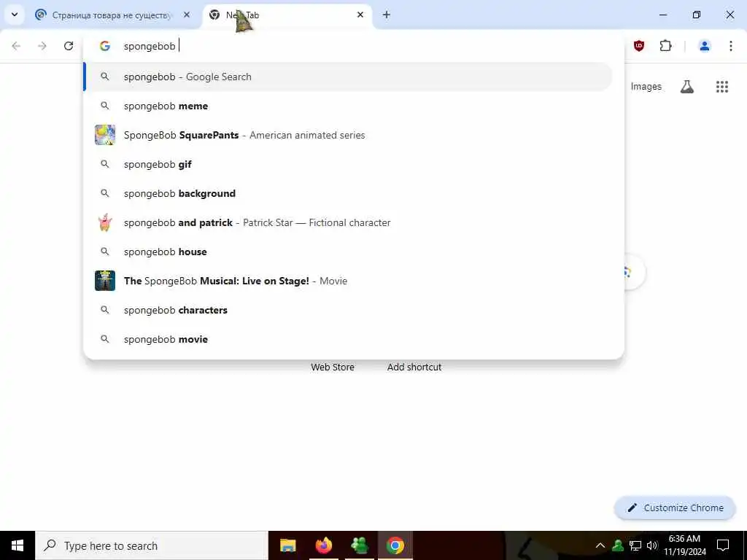This screenshot has width=747, height=560.
Task: Open the Windows Start menu
Action: (x=18, y=545)
